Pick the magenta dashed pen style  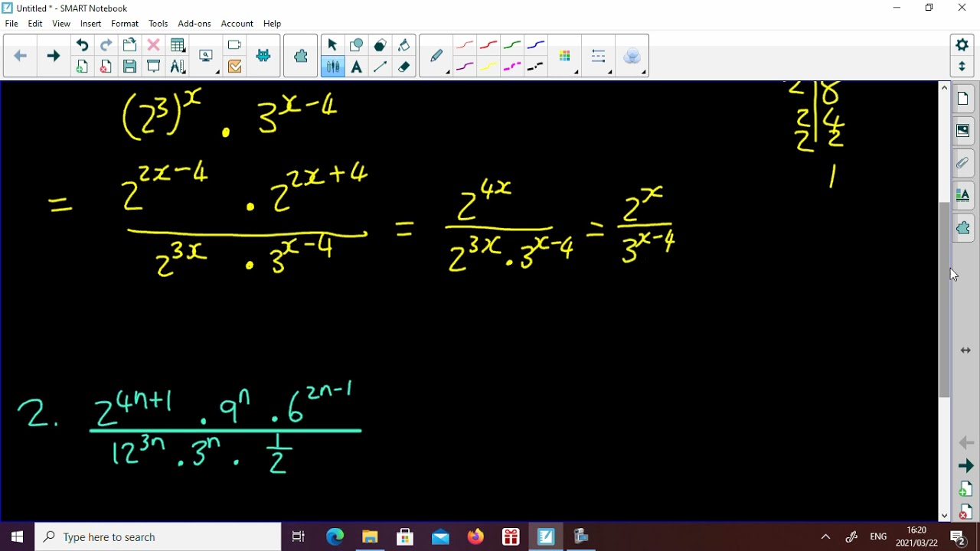click(512, 67)
